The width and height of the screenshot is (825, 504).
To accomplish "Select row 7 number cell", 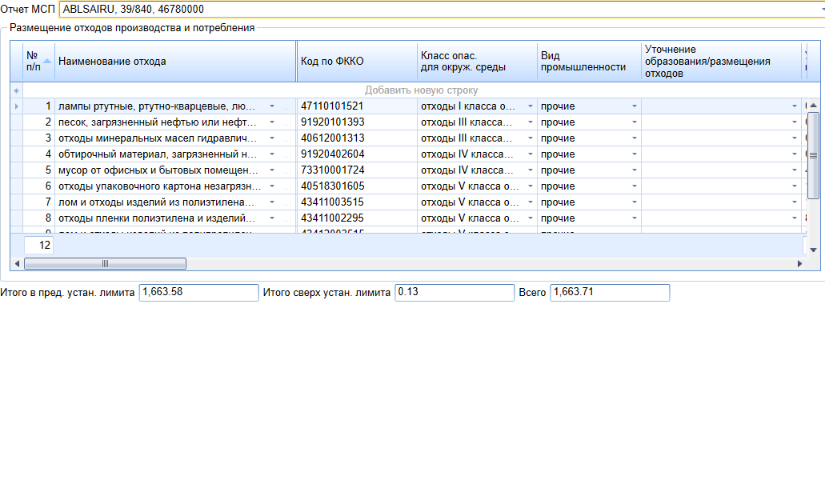I will tap(38, 202).
